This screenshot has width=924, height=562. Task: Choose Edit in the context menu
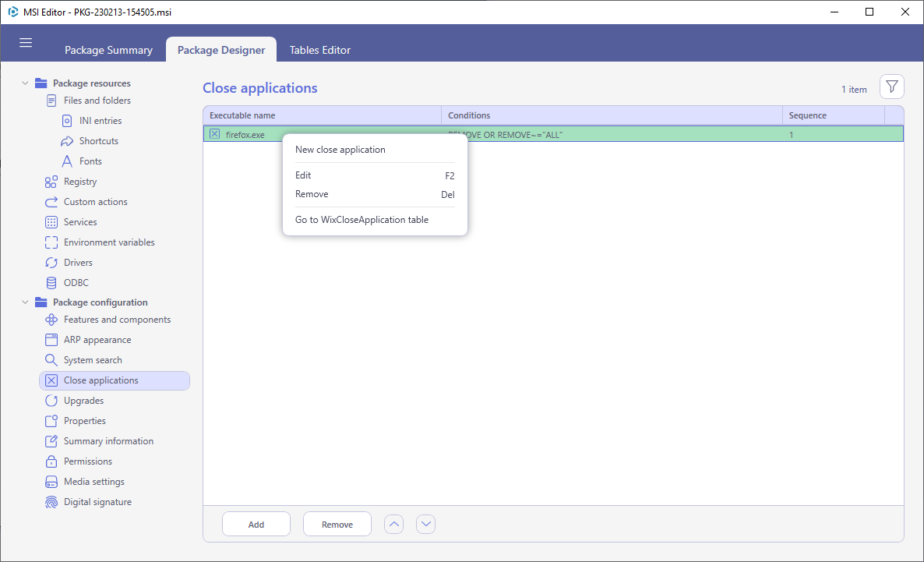375,175
